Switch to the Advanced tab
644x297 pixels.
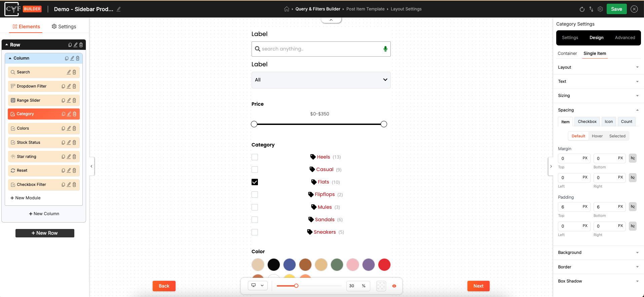625,38
